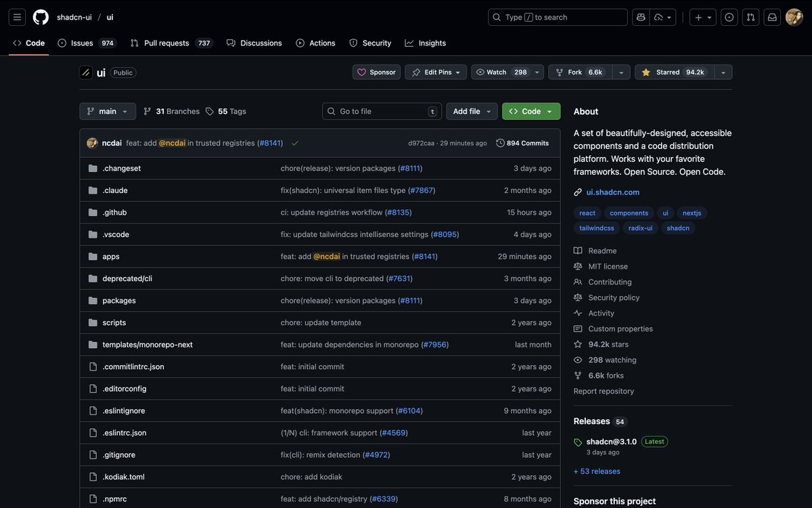Open the star lists dropdown arrow

click(x=723, y=72)
